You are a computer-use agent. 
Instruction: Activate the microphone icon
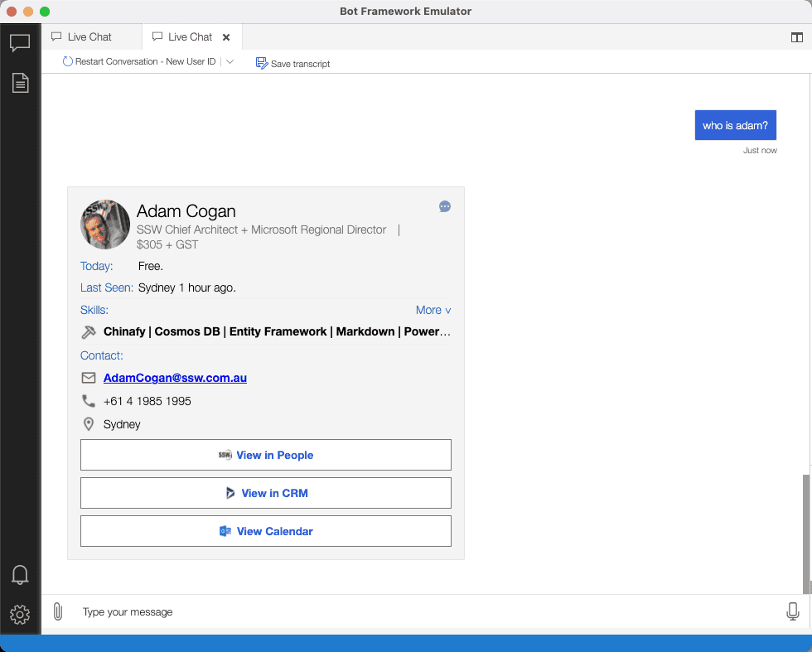point(792,611)
